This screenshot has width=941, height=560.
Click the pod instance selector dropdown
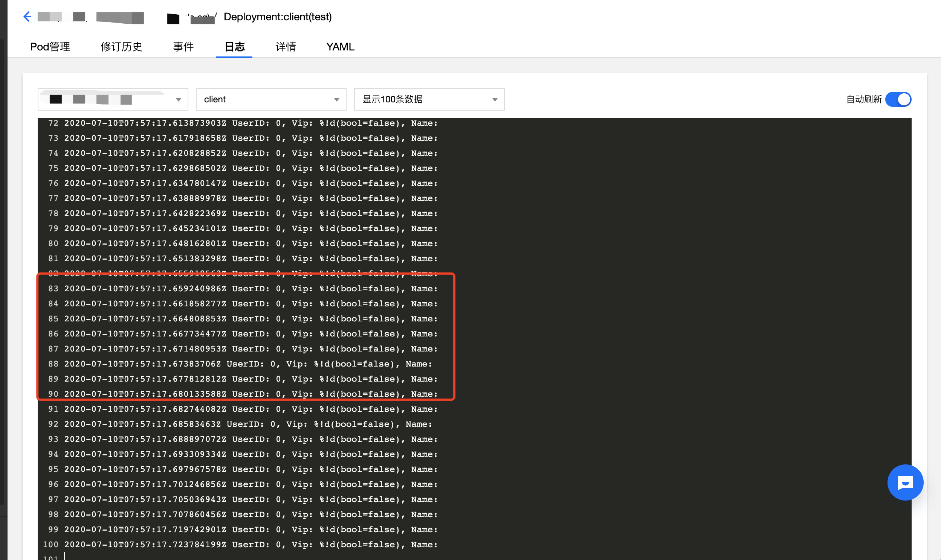point(113,99)
